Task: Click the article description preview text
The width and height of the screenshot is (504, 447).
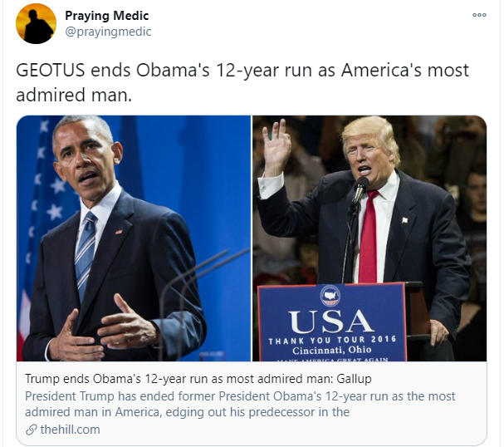Action: (x=240, y=404)
